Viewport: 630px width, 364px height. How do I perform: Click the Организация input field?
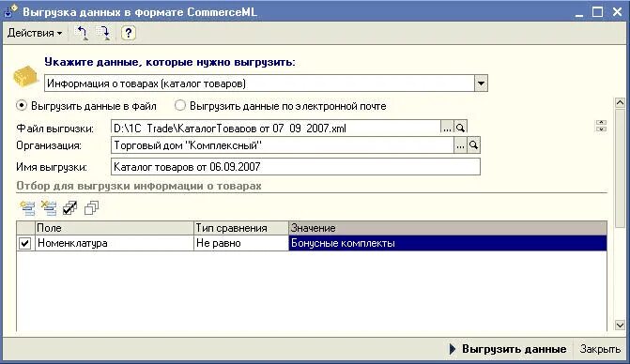(283, 145)
